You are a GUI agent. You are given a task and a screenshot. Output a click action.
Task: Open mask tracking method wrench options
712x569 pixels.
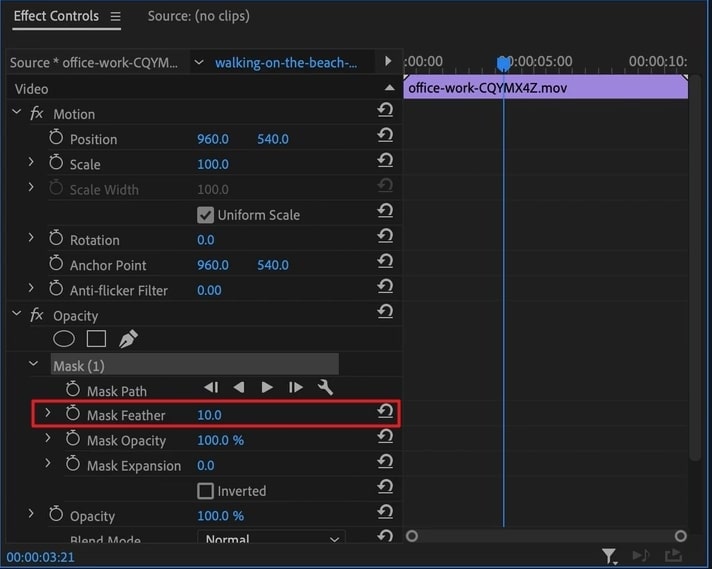coord(326,387)
